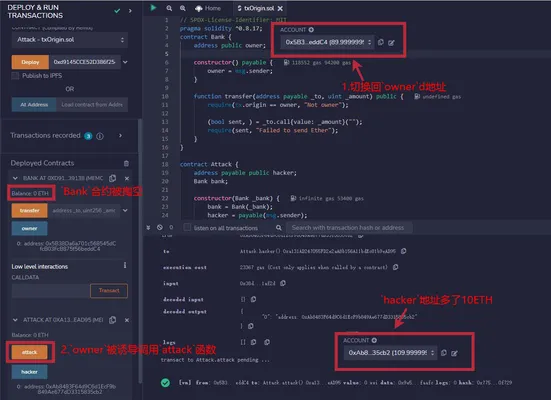Check listen on all transactions
This screenshot has height=400, width=551.
(x=187, y=227)
